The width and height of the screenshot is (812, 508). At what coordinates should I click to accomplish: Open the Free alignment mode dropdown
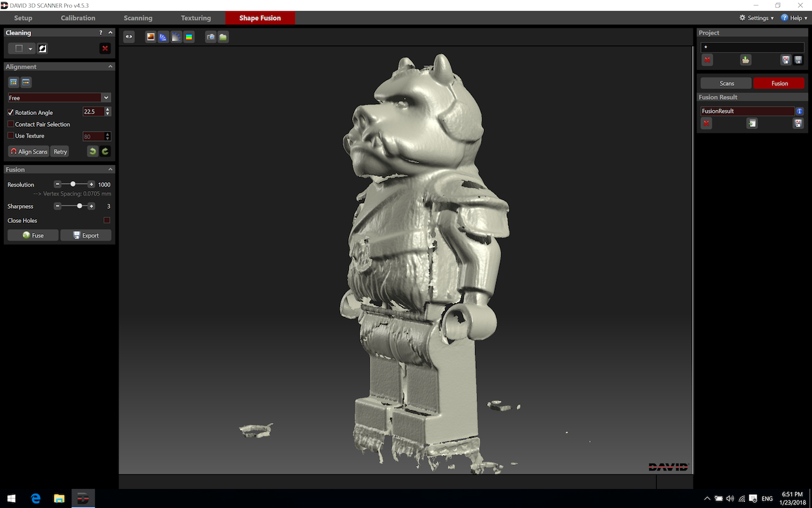(x=106, y=98)
